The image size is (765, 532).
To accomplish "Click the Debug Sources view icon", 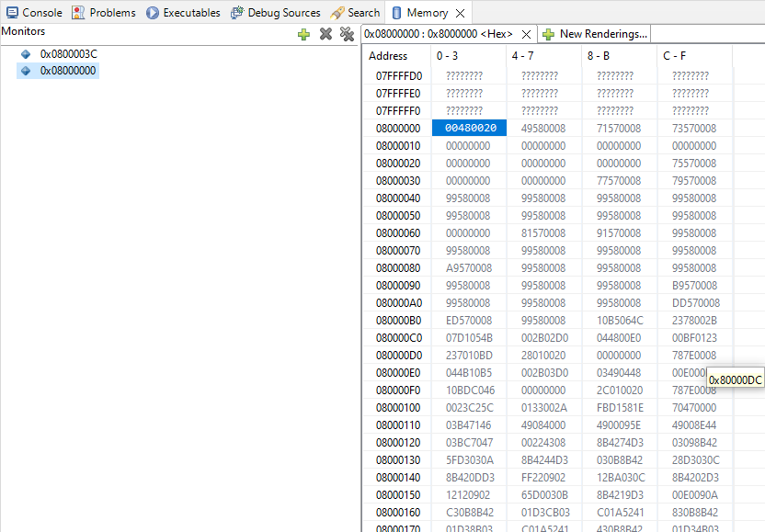I will [237, 12].
